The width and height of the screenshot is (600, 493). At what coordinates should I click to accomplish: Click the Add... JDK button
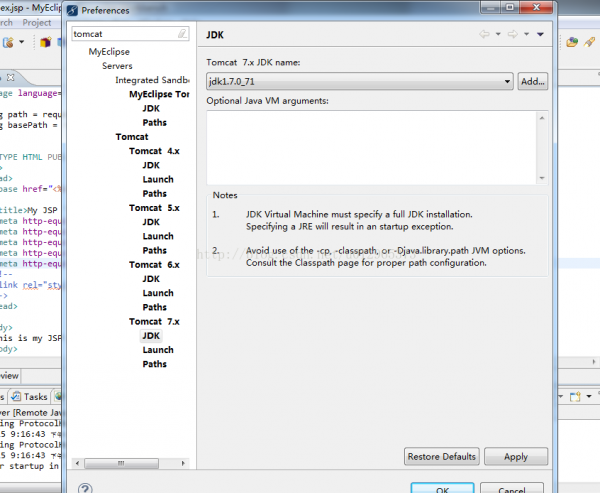click(x=533, y=81)
